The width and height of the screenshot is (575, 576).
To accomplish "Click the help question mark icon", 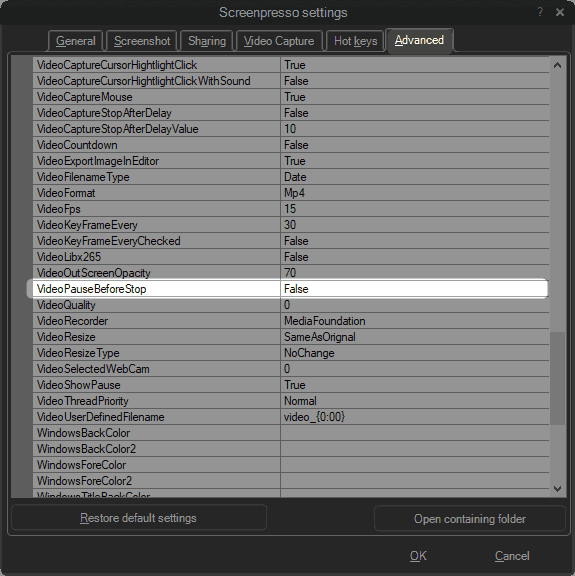I will [x=540, y=12].
